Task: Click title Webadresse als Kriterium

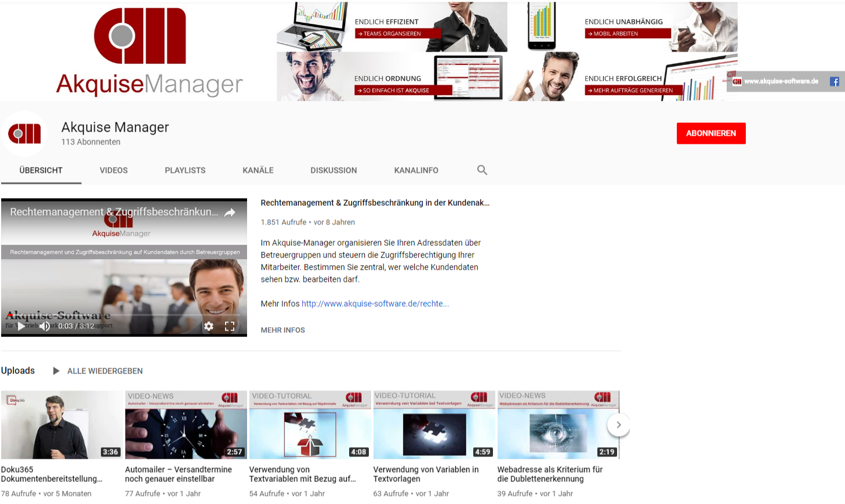Action: pyautogui.click(x=550, y=474)
